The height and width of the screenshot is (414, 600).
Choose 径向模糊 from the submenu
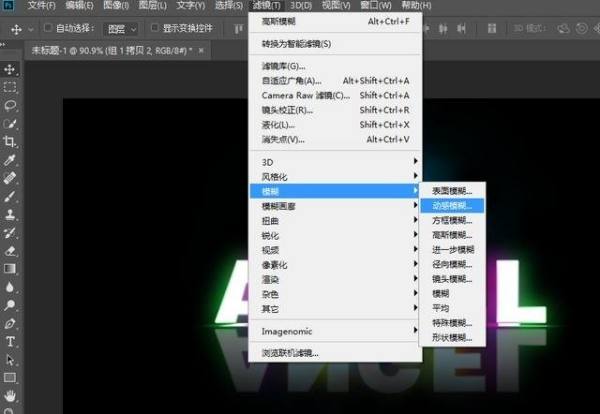pyautogui.click(x=452, y=264)
